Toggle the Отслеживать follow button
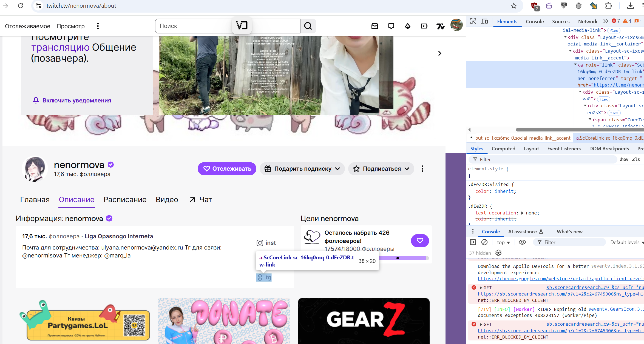This screenshot has height=344, width=644. click(227, 169)
